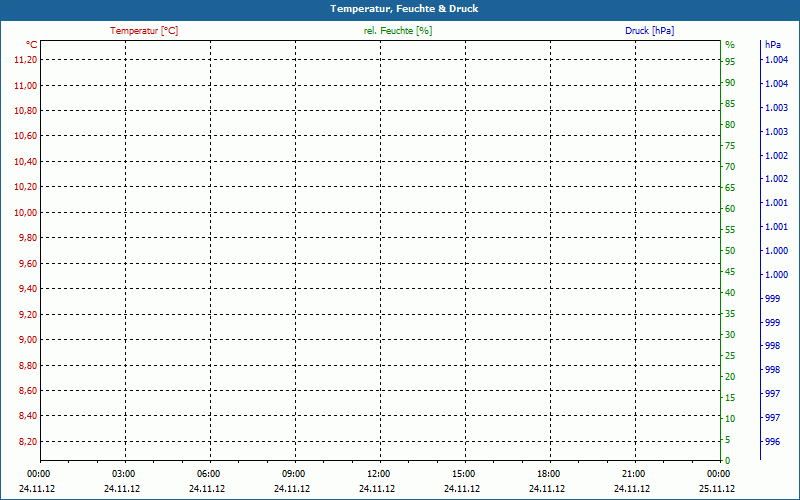This screenshot has height=500, width=800.
Task: Click the 10 tick on the humidity axis
Action: (730, 418)
